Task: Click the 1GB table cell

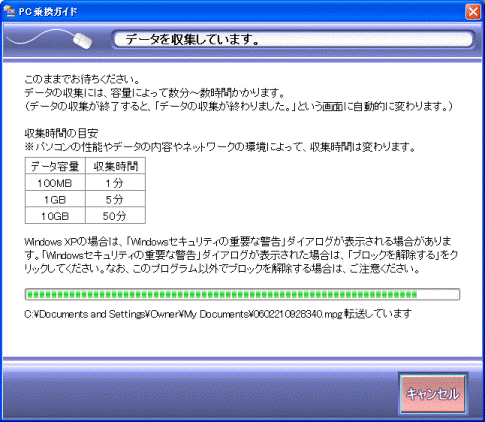Action: pos(55,199)
